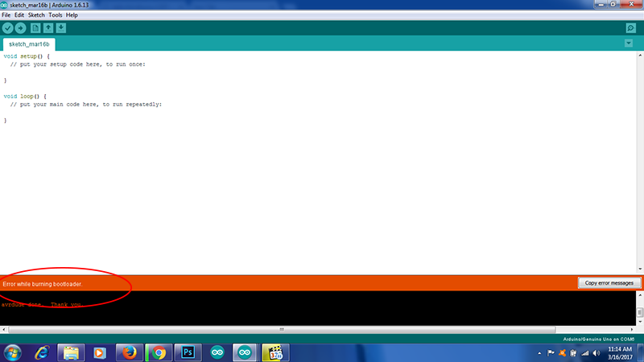
Task: Open Windows Media Player taskbar icon
Action: coord(100,353)
